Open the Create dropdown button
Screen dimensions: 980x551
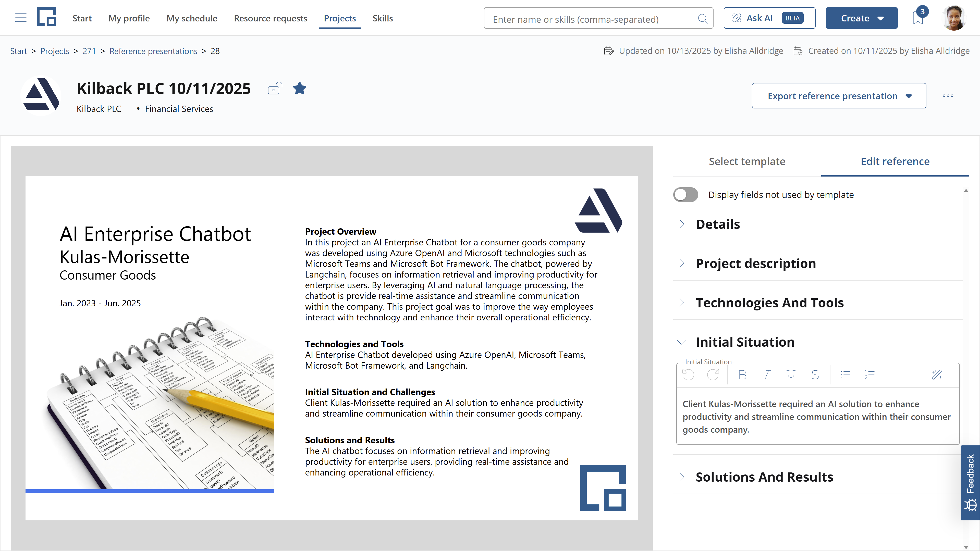[x=861, y=18]
